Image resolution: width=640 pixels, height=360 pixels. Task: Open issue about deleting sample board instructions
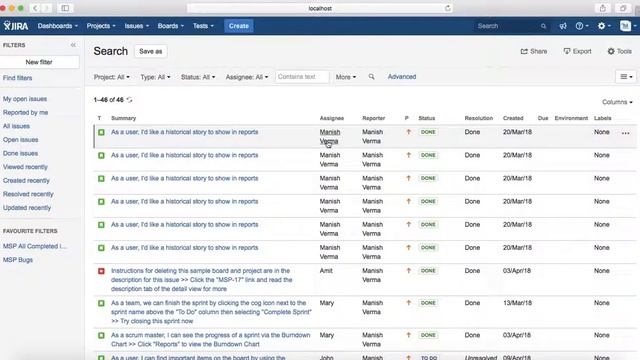pos(202,280)
